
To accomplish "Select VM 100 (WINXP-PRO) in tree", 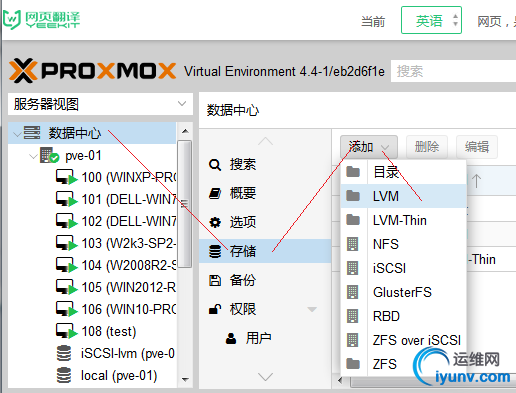I will pyautogui.click(x=129, y=177).
